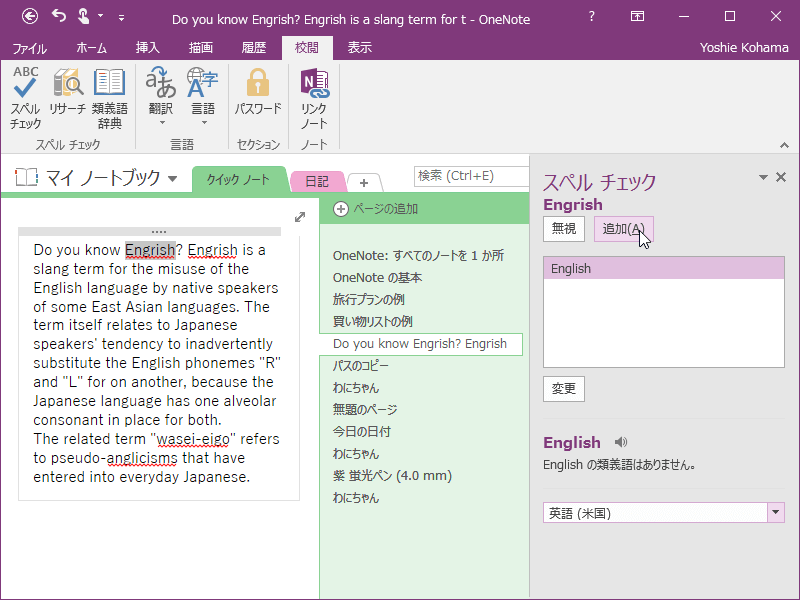The height and width of the screenshot is (600, 800).
Task: Click the パスワード lock icon
Action: [x=258, y=92]
